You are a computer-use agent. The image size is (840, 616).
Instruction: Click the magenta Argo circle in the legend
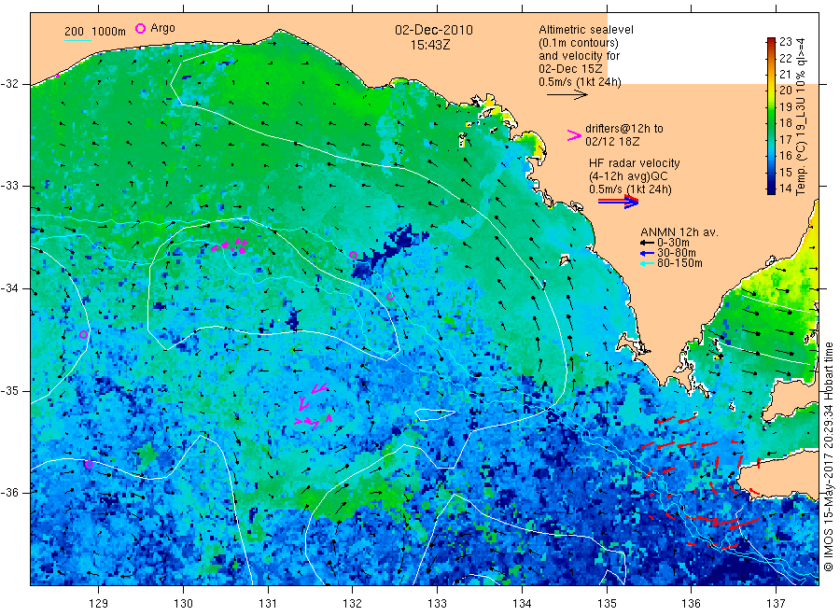140,28
